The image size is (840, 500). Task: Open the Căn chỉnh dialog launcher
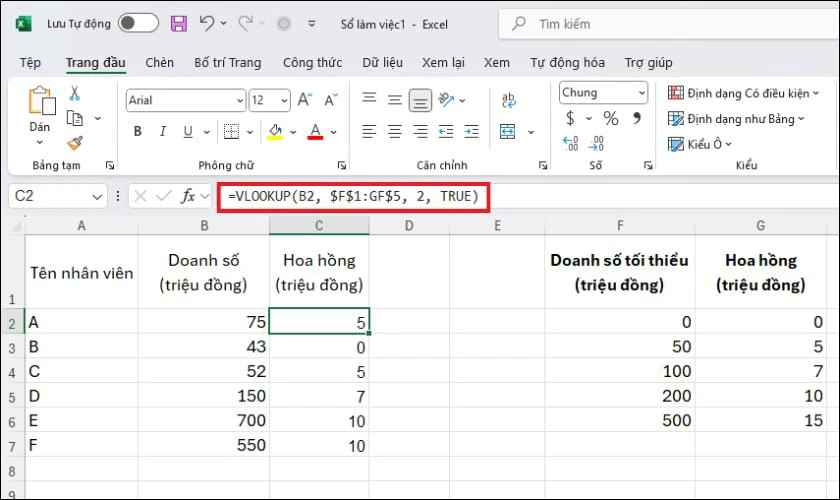click(x=543, y=166)
